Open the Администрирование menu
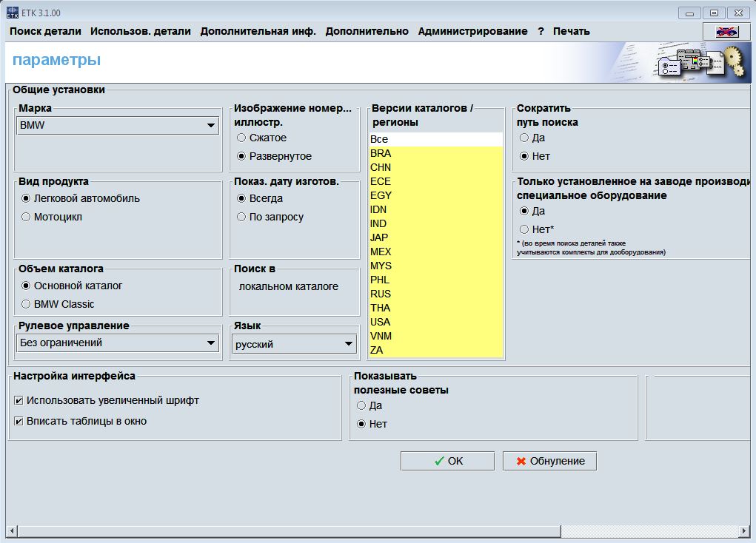Viewport: 756px width, 543px height. click(x=472, y=31)
